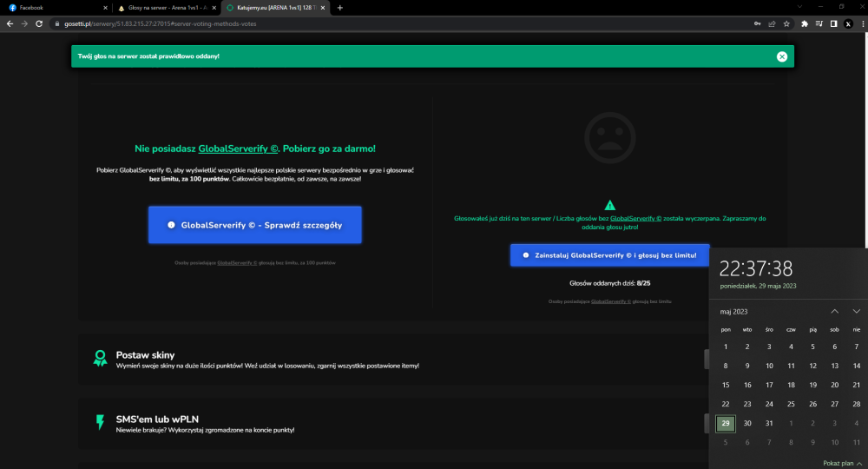Go to previous month in calendar
Screen dimensions: 868x469
pos(834,311)
